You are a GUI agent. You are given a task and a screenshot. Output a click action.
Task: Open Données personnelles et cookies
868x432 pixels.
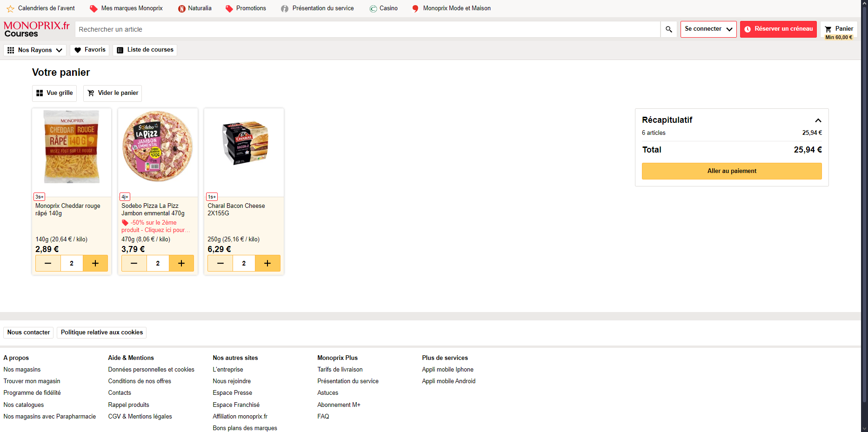coord(151,370)
